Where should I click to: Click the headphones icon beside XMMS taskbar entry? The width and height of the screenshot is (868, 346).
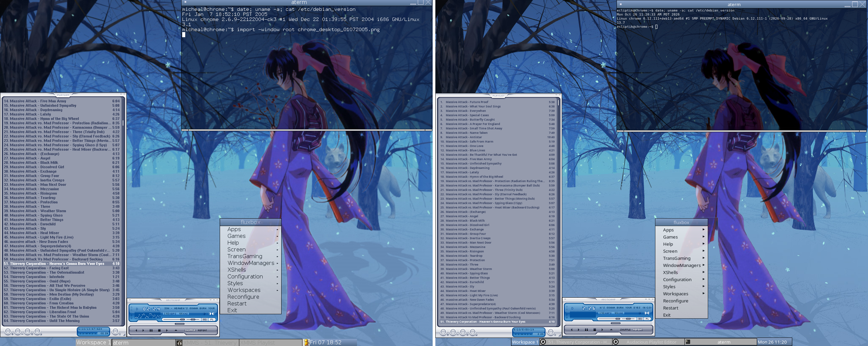click(179, 343)
